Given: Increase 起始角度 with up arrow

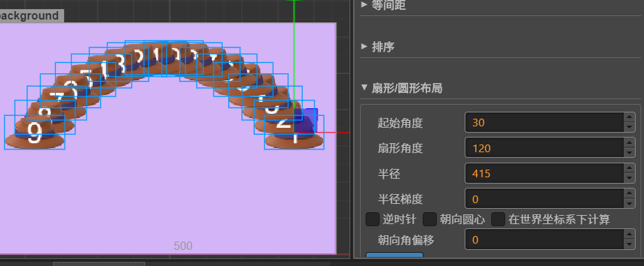Looking at the screenshot, I should tap(629, 117).
